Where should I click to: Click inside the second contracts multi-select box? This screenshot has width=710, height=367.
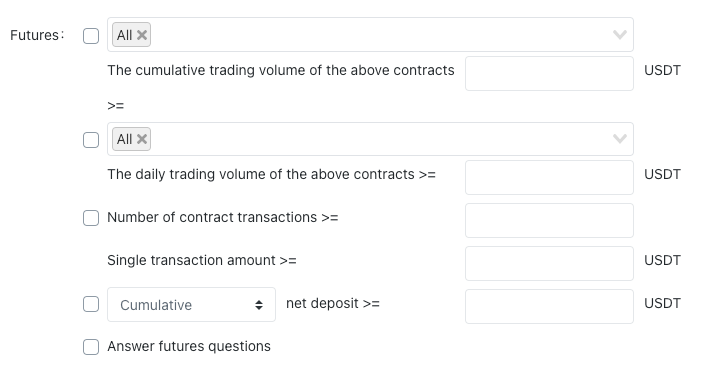370,138
